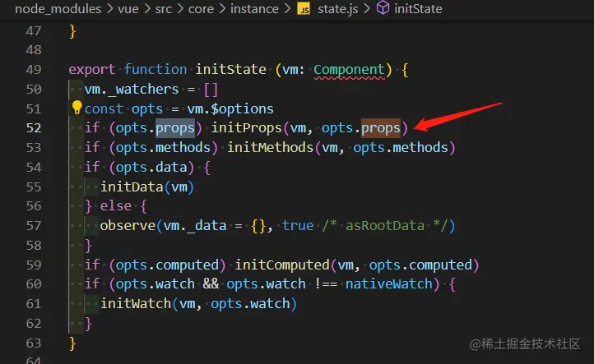Click line number 63 in gutter
594x364 pixels.
(34, 343)
